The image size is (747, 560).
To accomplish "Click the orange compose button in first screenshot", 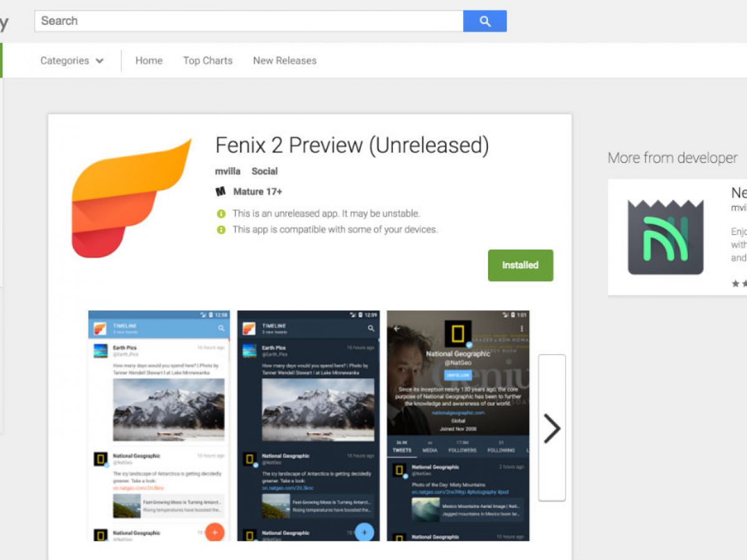I will coord(214,532).
